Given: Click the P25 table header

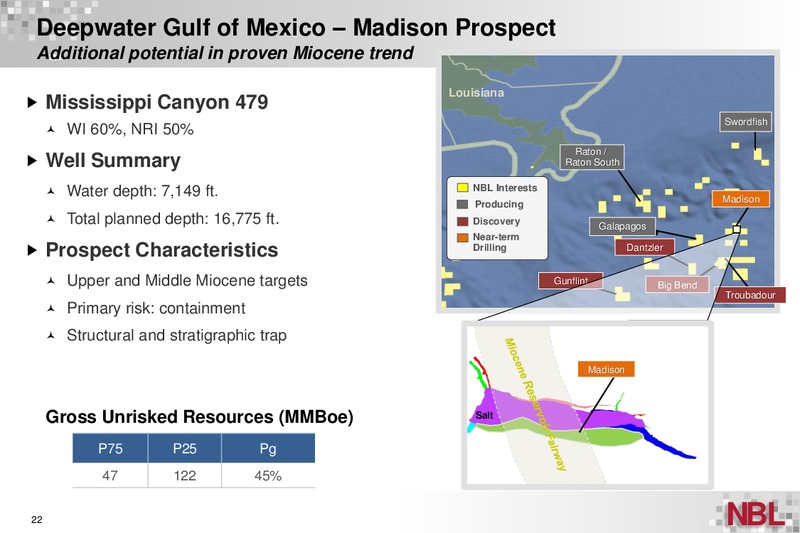Looking at the screenshot, I should pos(185,448).
